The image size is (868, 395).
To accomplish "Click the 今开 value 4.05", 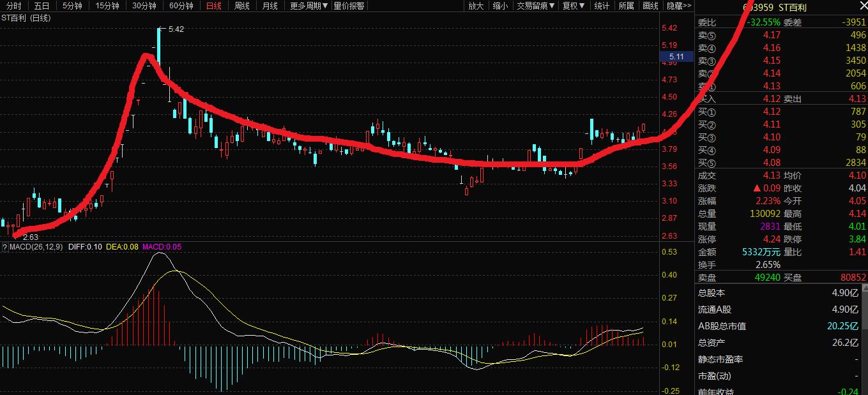I will point(857,201).
